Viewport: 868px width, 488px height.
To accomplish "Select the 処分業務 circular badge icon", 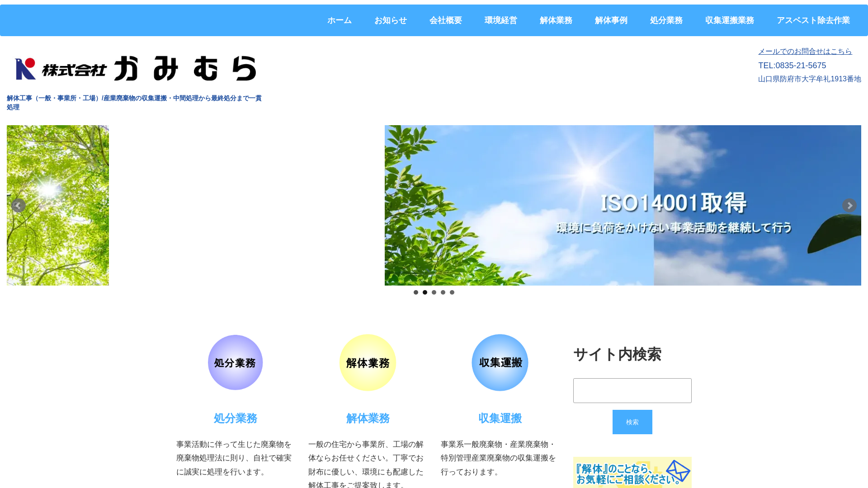I will pyautogui.click(x=235, y=362).
